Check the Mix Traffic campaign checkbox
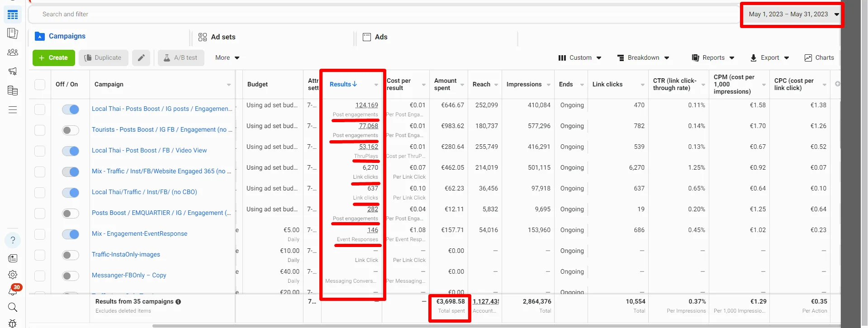Viewport: 868px width, 328px height. 40,171
